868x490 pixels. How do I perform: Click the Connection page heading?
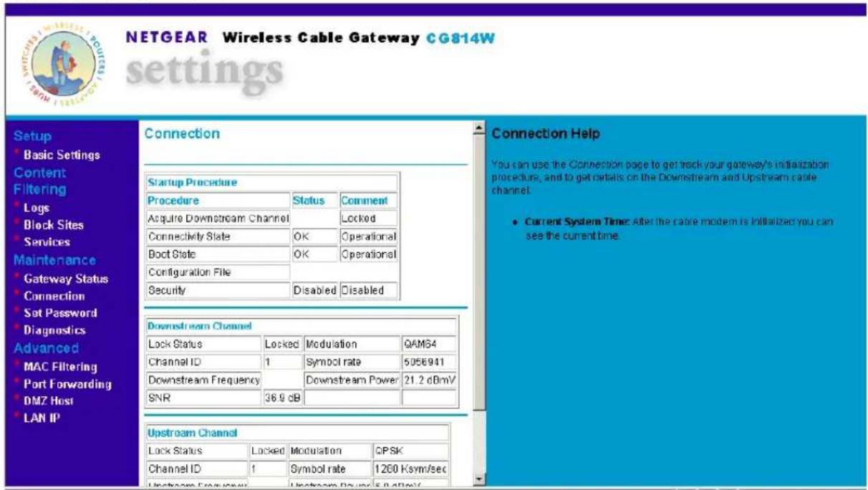coord(182,134)
